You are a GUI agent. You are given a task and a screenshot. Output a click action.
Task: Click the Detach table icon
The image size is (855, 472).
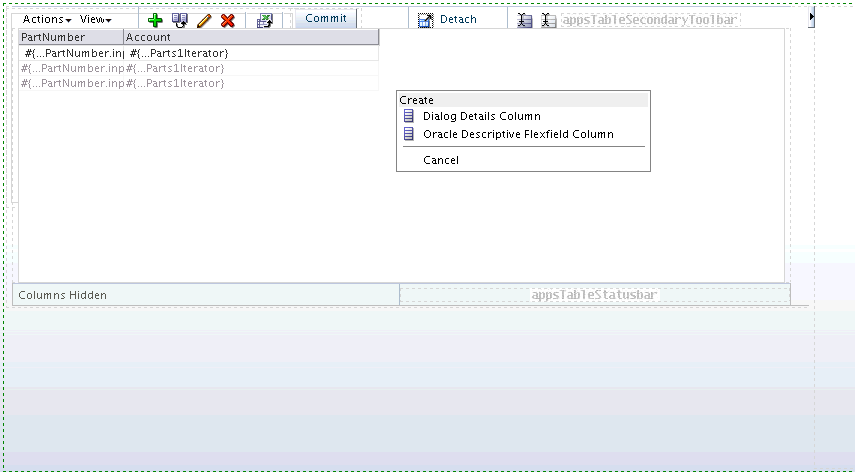coord(425,21)
